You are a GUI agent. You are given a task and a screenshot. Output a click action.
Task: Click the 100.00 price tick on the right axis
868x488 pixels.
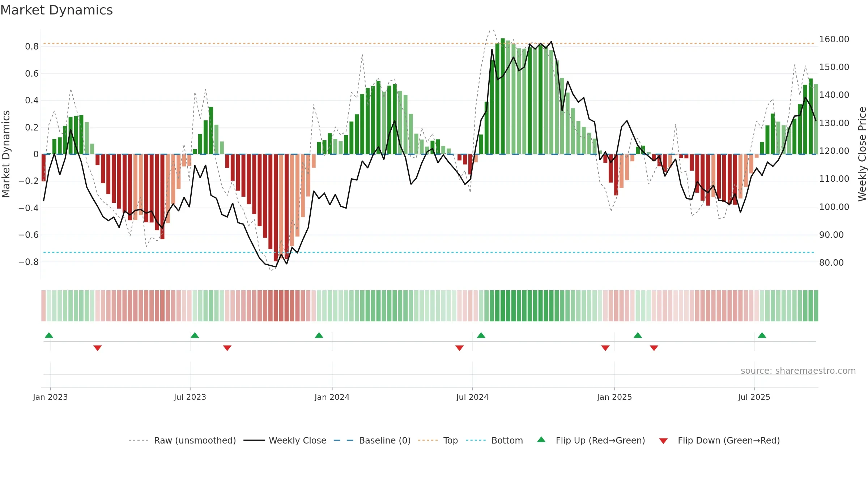tap(834, 207)
